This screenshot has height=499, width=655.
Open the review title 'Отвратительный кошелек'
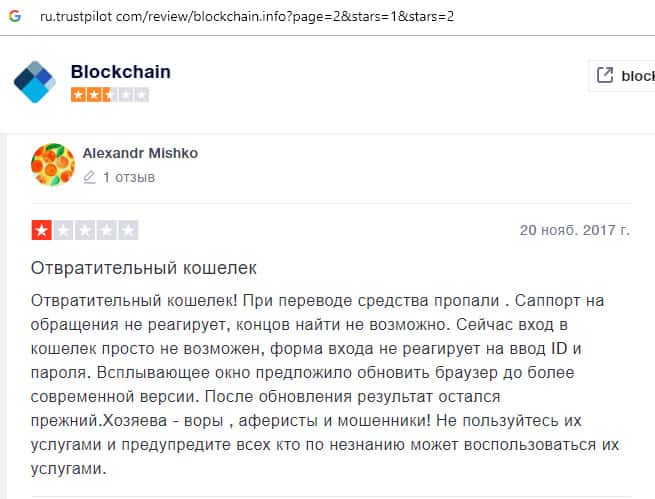[145, 268]
